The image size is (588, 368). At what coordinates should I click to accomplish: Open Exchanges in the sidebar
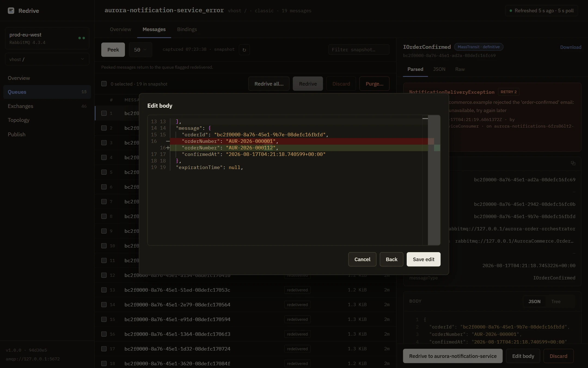pos(47,106)
